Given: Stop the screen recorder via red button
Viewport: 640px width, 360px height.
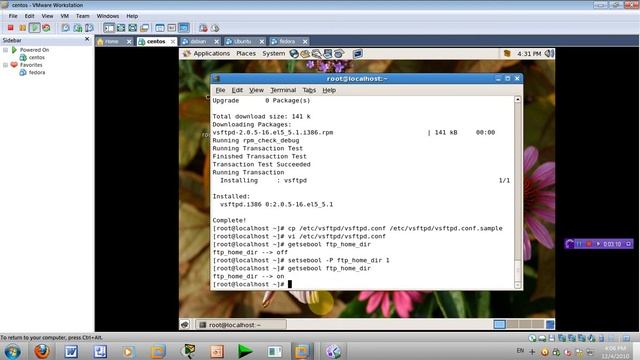Looking at the screenshot, I should pyautogui.click(x=589, y=244).
